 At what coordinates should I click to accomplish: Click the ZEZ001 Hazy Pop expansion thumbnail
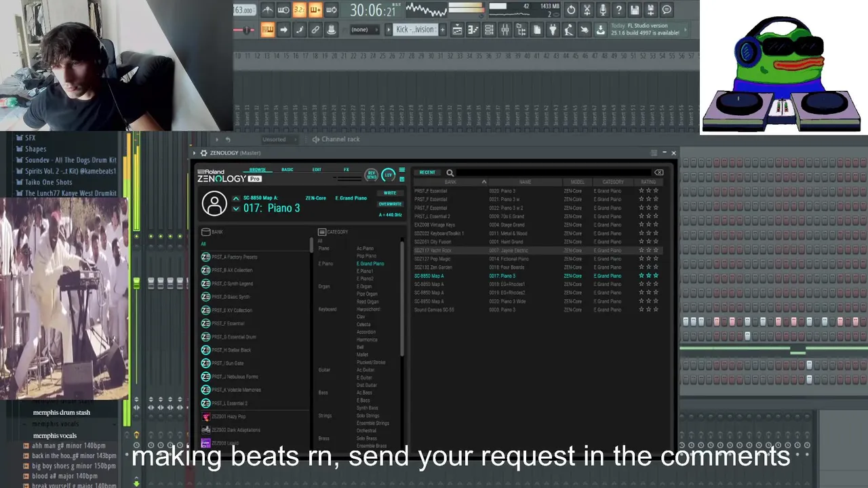point(205,417)
